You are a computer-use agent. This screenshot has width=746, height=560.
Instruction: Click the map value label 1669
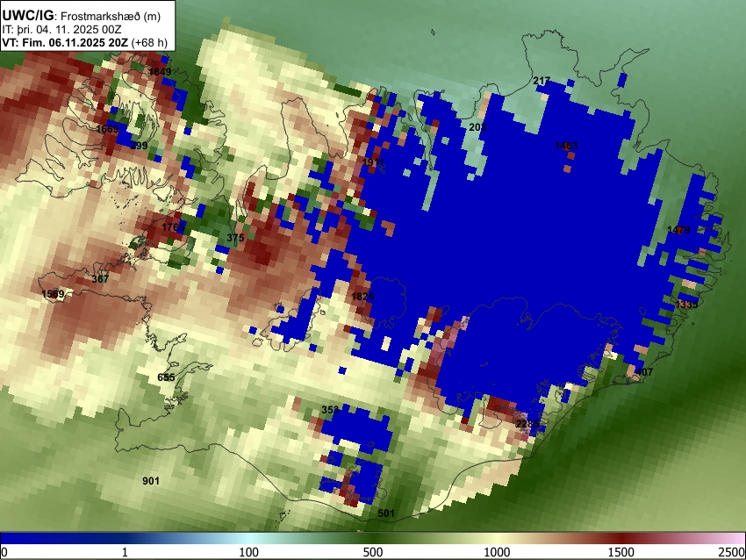(x=107, y=129)
